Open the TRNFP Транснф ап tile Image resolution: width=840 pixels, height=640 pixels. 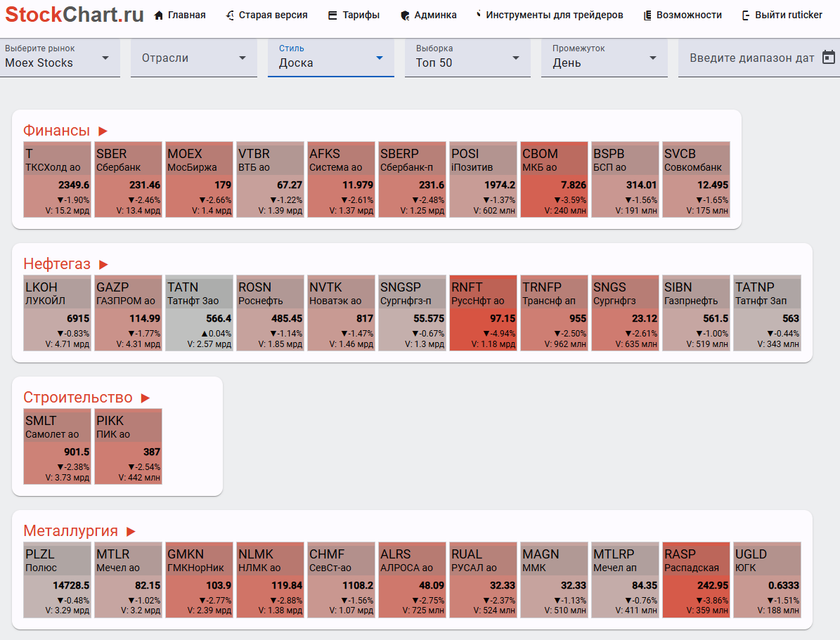[555, 313]
